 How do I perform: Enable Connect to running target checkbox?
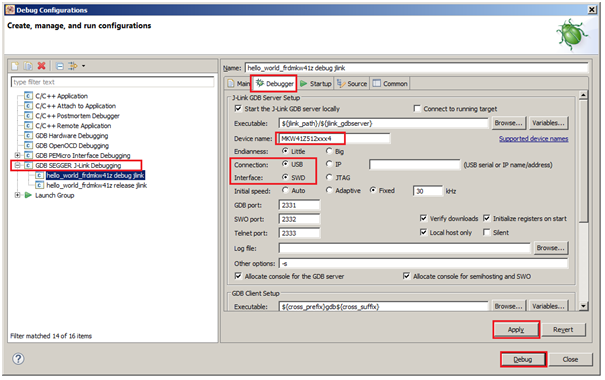tap(417, 108)
